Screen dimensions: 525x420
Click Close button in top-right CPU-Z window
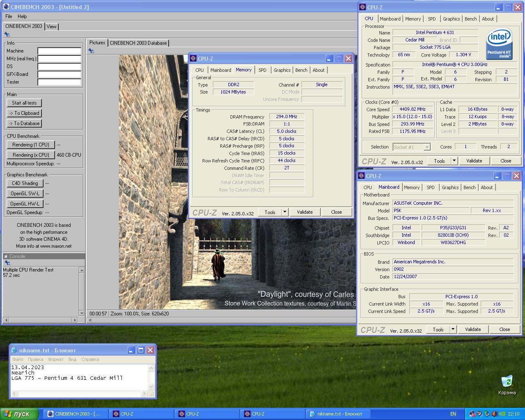(506, 161)
